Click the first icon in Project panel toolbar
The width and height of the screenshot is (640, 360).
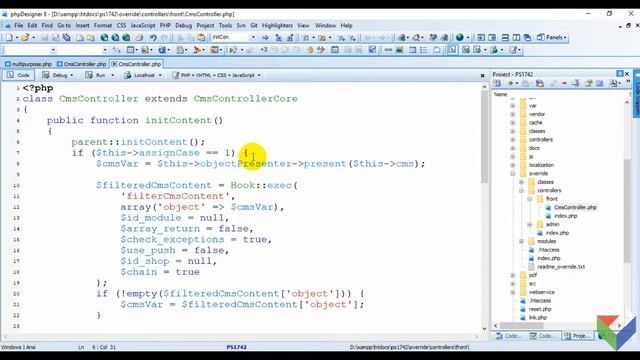point(497,83)
